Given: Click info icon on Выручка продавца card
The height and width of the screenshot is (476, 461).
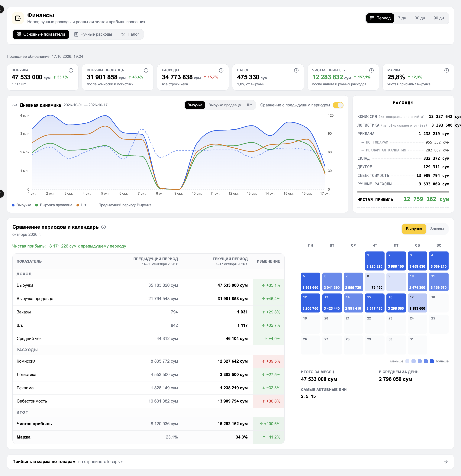Looking at the screenshot, I should click(x=146, y=70).
